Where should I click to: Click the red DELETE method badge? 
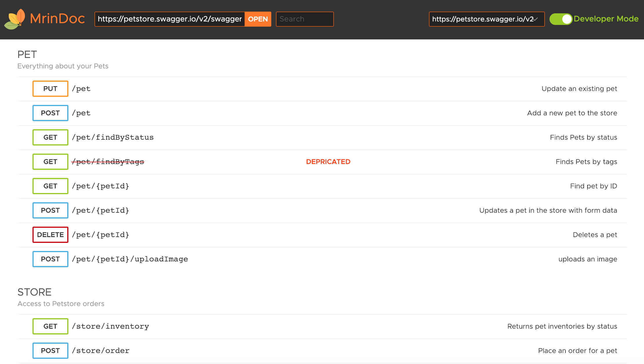(50, 235)
